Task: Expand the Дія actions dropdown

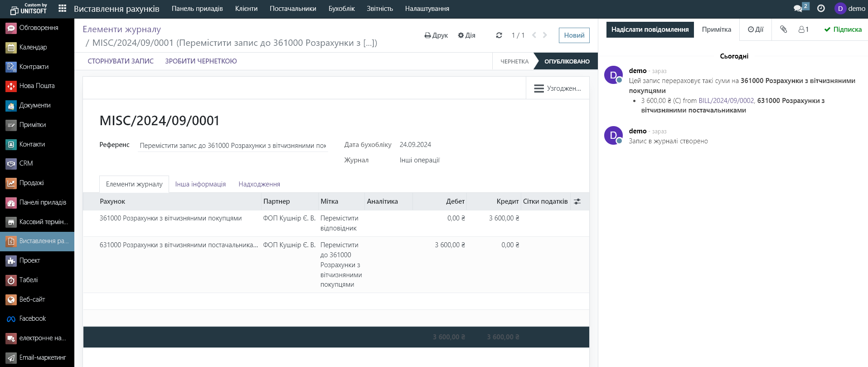Action: 466,35
